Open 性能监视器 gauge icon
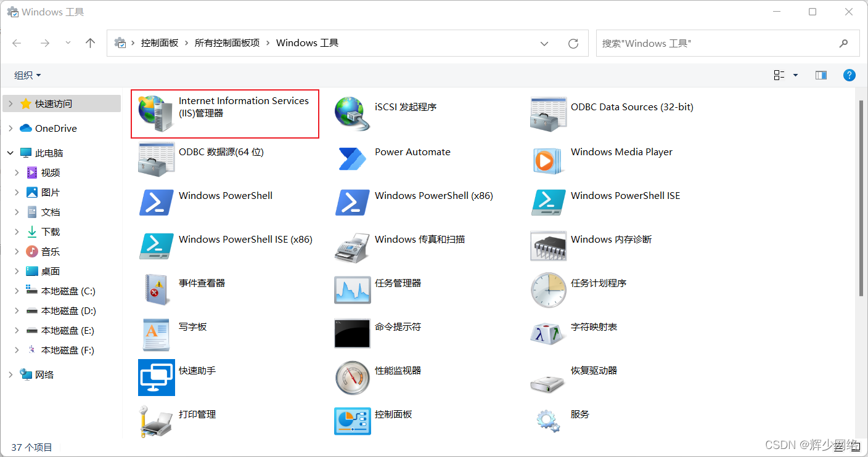The image size is (868, 457). click(353, 378)
